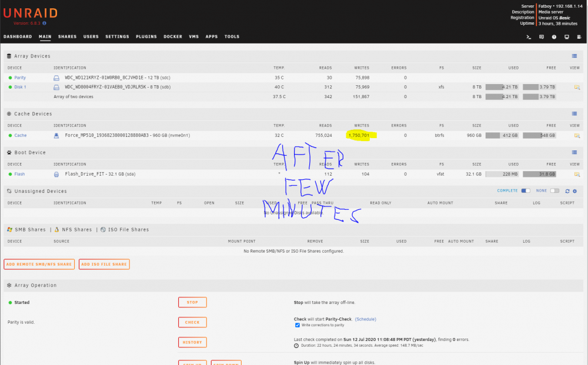Open Unassigned Devices settings gear
588x365 pixels.
[575, 191]
